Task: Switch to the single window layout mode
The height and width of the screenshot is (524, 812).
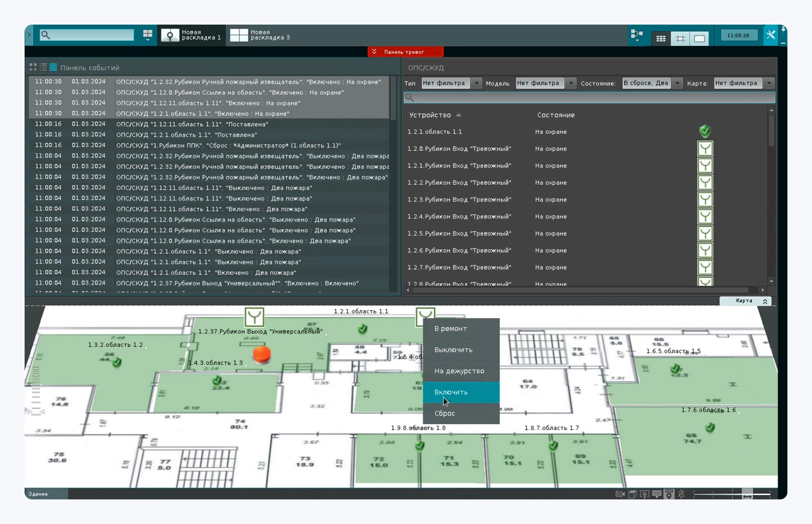Action: click(x=700, y=39)
